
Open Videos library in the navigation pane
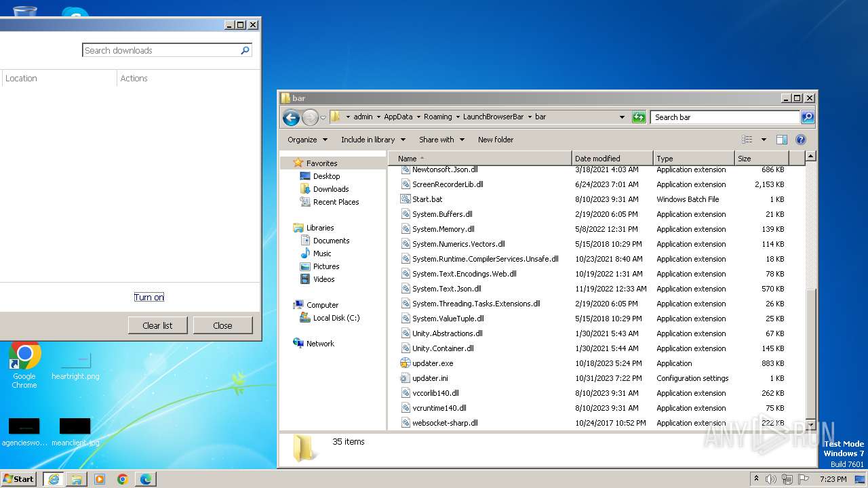coord(323,279)
